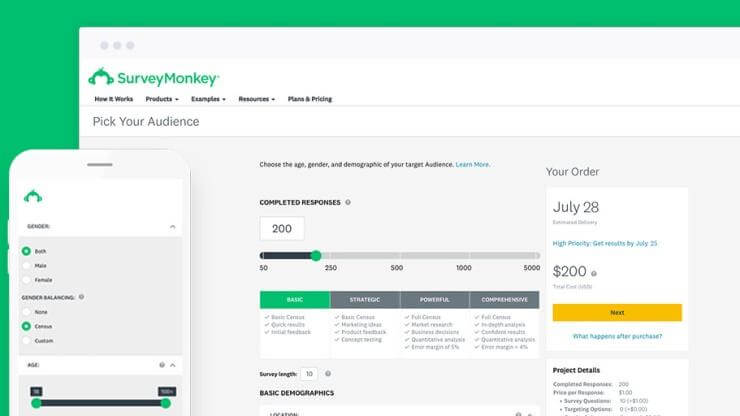This screenshot has height=416, width=740.
Task: Click the SurveyMonkey logo in header
Action: 154,77
